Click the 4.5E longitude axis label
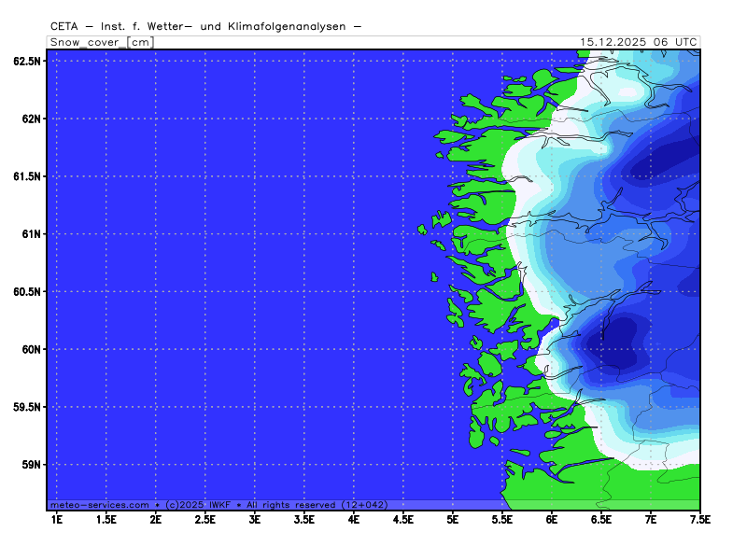The height and width of the screenshot is (560, 747). pos(403,518)
